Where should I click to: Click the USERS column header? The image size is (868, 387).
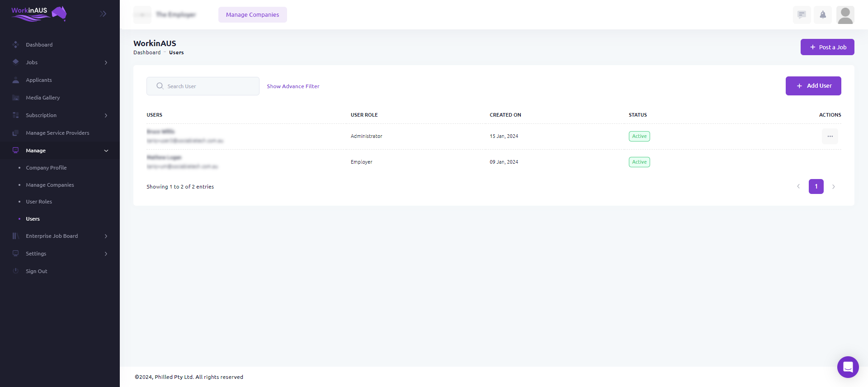[154, 115]
